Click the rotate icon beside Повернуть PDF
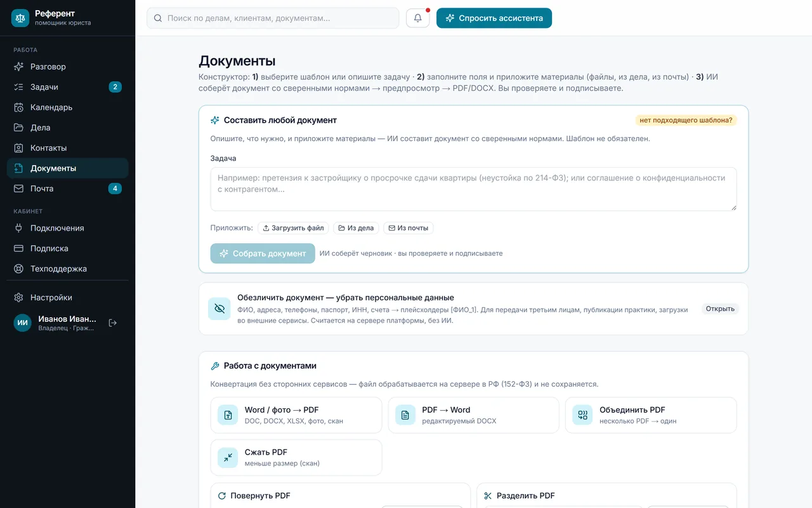 tap(222, 496)
